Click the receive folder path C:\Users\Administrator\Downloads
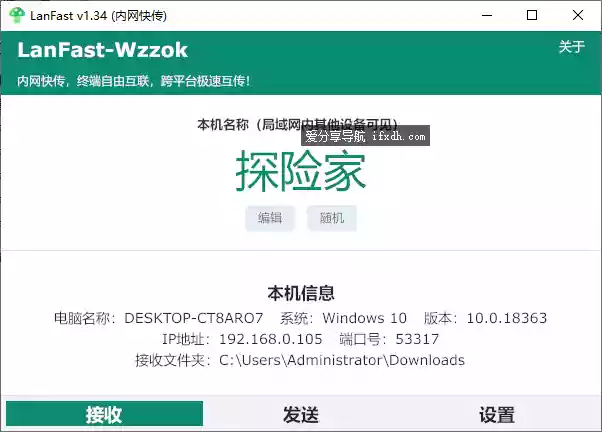The image size is (602, 432). (x=342, y=360)
